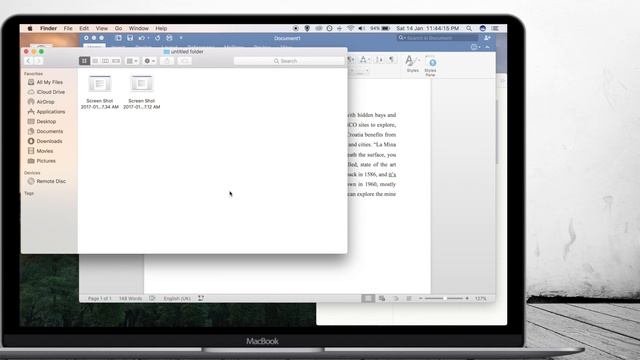Click zoom in plus in Word status bar

(x=467, y=298)
